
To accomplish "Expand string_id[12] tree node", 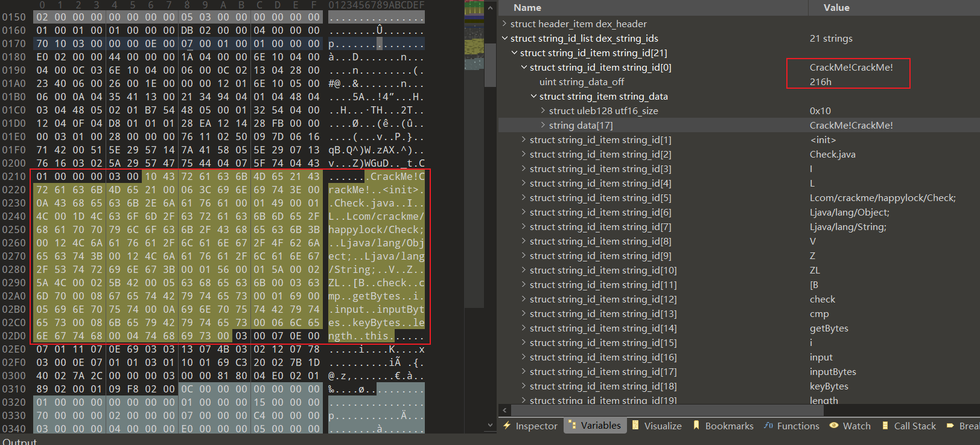I will [x=524, y=299].
